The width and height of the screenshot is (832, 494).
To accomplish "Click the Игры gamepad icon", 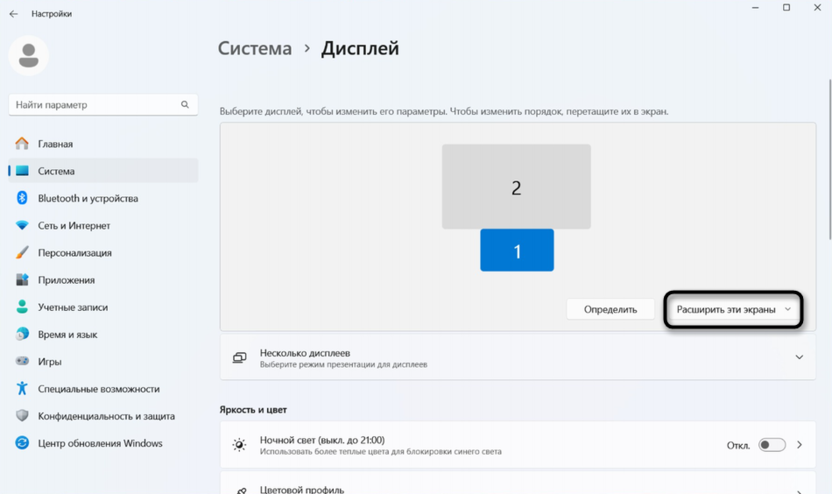I will pyautogui.click(x=22, y=361).
